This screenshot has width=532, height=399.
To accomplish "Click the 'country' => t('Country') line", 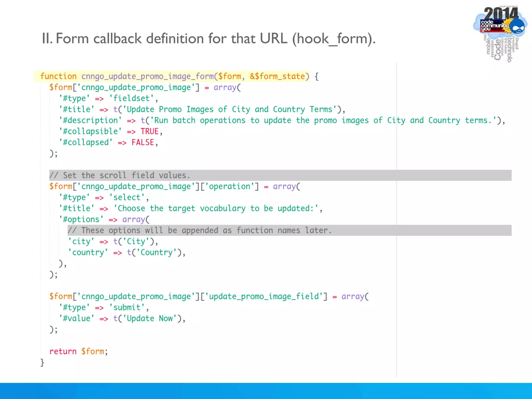I will click(127, 252).
